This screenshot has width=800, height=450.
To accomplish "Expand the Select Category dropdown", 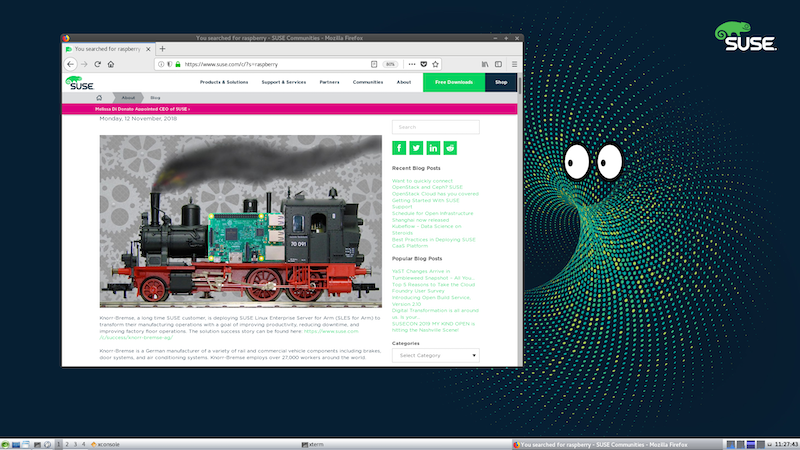I will [x=435, y=355].
